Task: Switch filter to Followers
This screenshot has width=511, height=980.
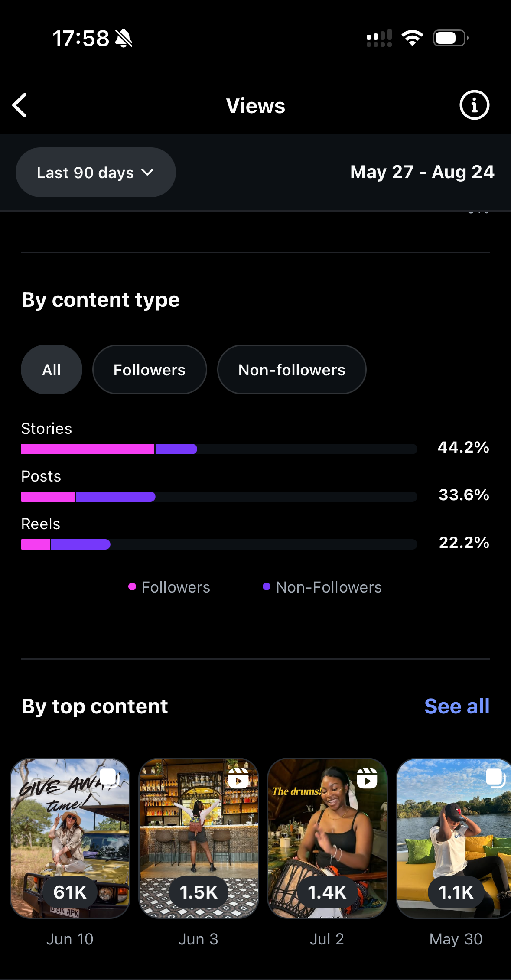Action: coord(150,370)
